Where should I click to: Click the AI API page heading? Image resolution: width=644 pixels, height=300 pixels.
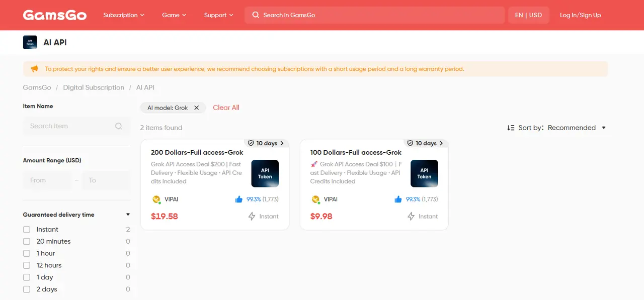(x=55, y=42)
